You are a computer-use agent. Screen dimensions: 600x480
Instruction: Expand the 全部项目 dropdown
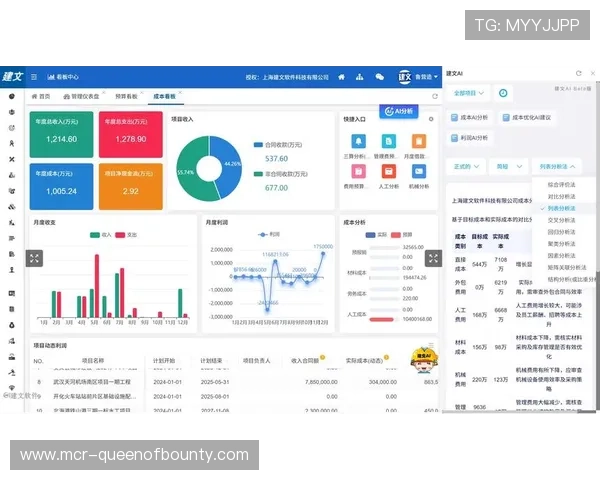click(x=470, y=93)
